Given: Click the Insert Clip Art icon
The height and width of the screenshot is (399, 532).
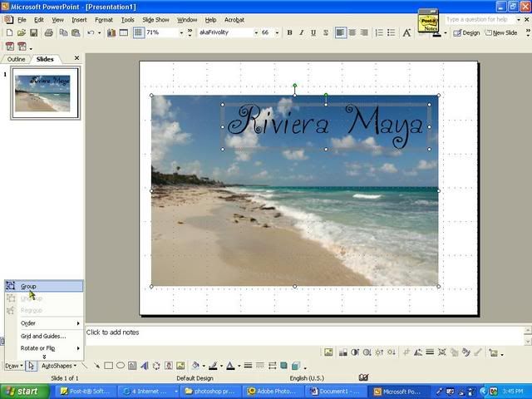Looking at the screenshot, I should tap(169, 366).
